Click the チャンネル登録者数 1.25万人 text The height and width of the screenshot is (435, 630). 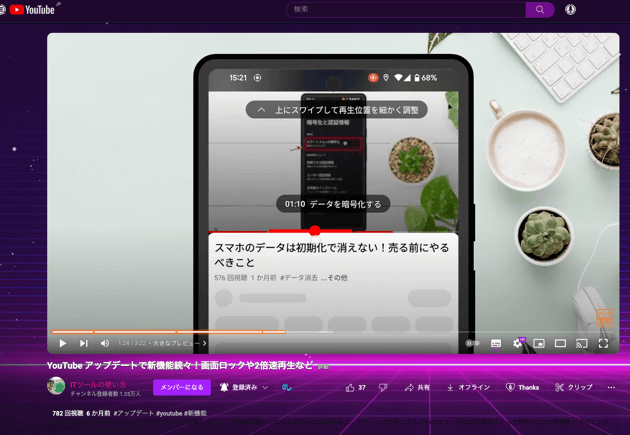pos(105,394)
